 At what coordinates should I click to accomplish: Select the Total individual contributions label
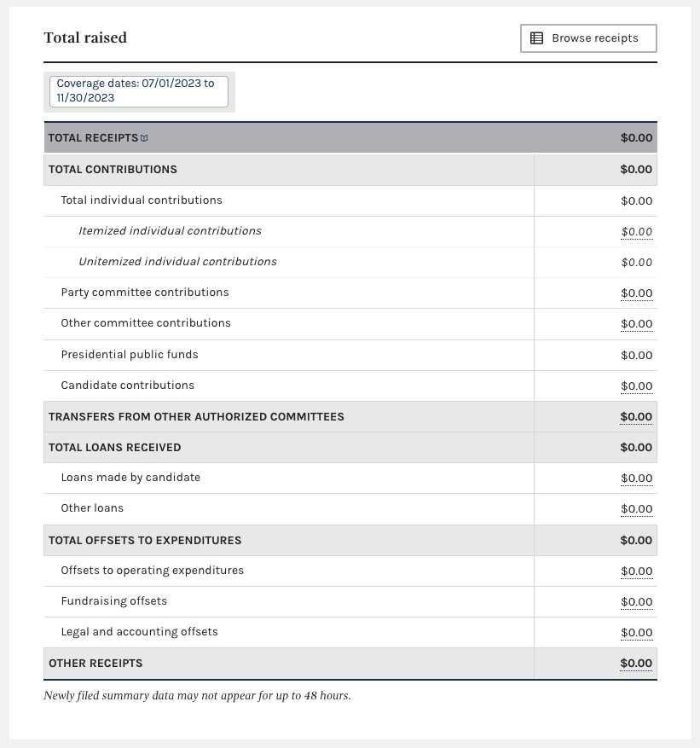click(x=142, y=200)
